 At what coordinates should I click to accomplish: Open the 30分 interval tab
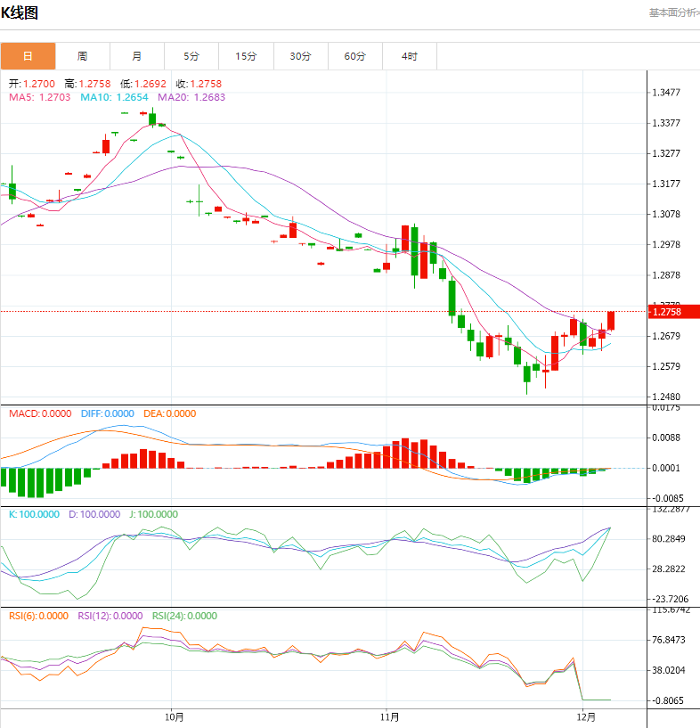(x=301, y=56)
